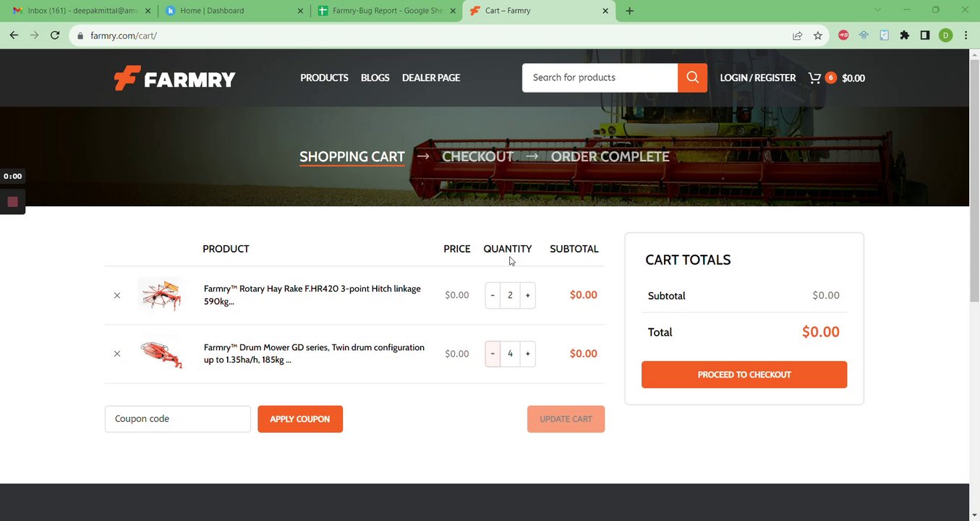Click the address bar URL farmry.com/cart/
Viewport: 980px width, 521px height.
tap(124, 35)
